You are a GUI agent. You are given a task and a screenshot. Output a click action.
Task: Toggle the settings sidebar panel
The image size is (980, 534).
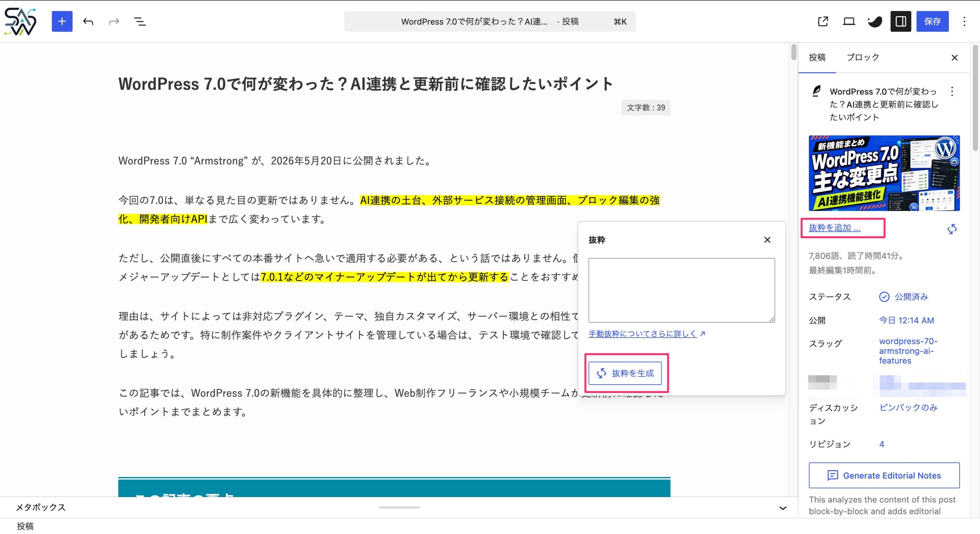[901, 21]
